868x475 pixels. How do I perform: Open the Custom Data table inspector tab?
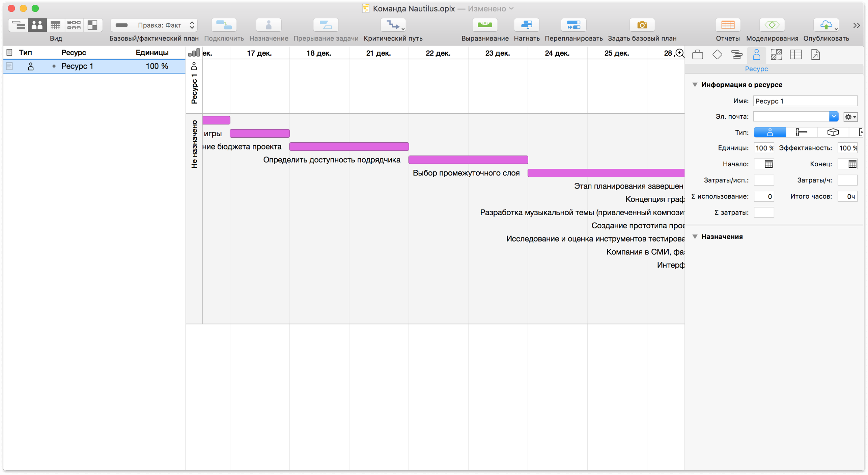[x=796, y=55]
